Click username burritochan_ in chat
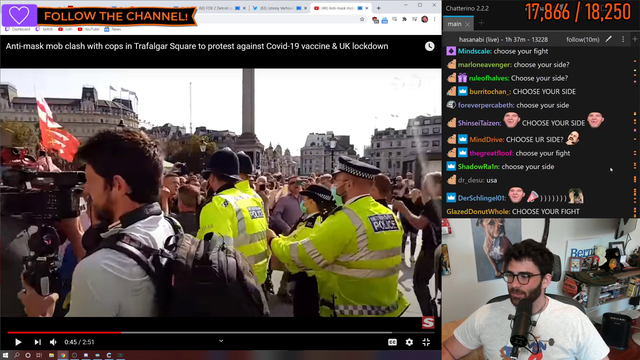This screenshot has width=640, height=360. coord(489,92)
